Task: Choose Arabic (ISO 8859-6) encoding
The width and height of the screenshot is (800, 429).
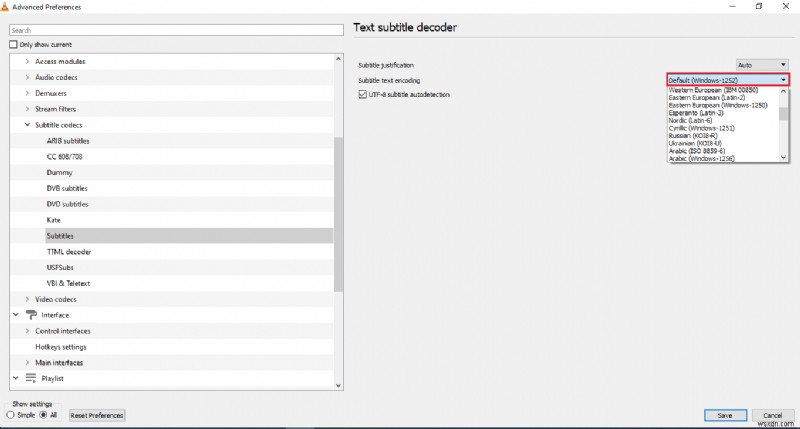Action: point(696,151)
